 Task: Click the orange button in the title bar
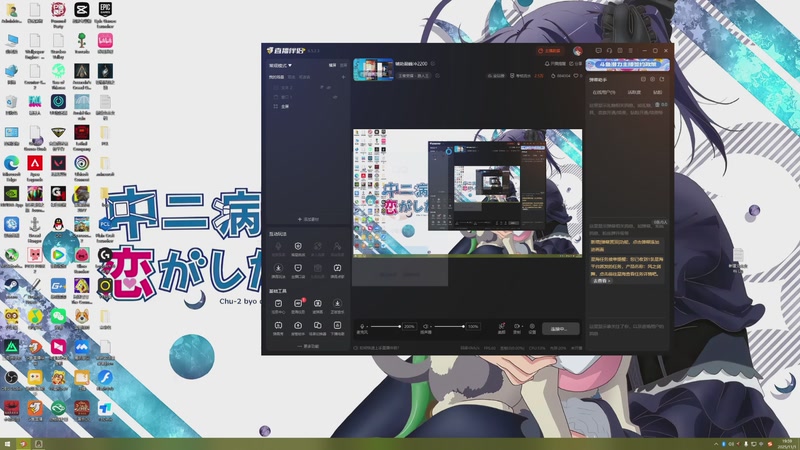tap(549, 51)
